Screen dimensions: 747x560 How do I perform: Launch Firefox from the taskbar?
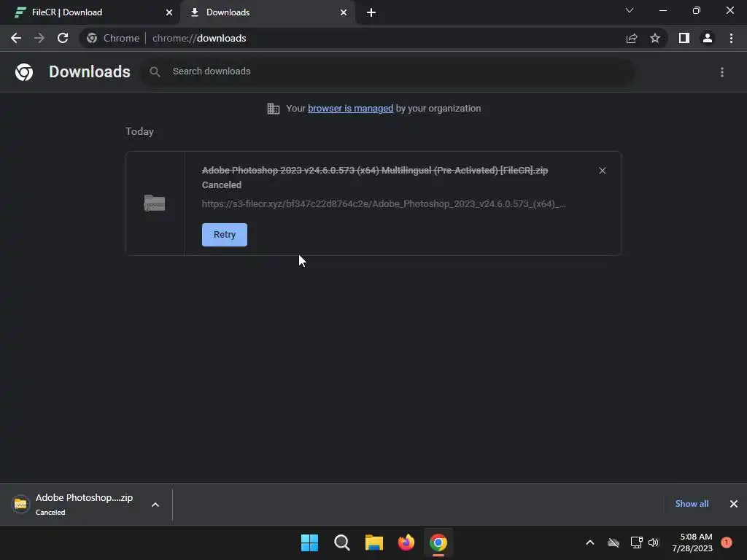(406, 542)
